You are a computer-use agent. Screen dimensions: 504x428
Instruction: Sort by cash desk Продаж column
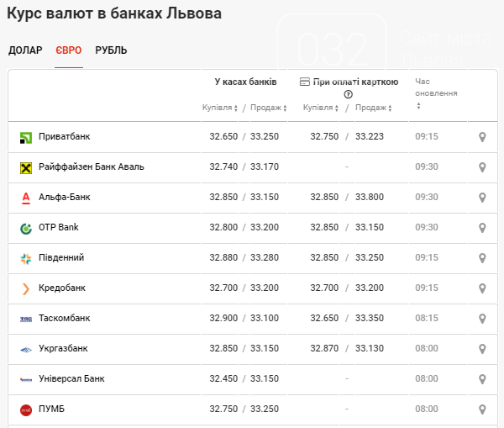tap(268, 108)
